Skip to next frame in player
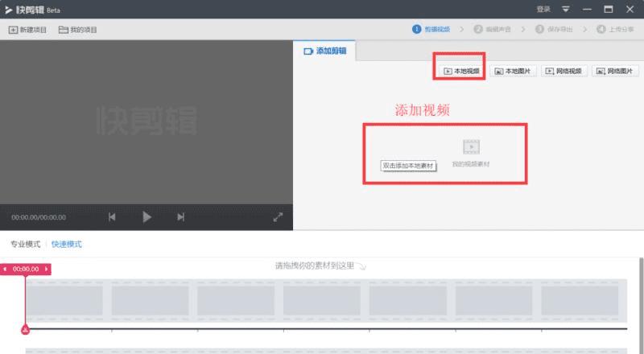644x354 pixels. (180, 217)
